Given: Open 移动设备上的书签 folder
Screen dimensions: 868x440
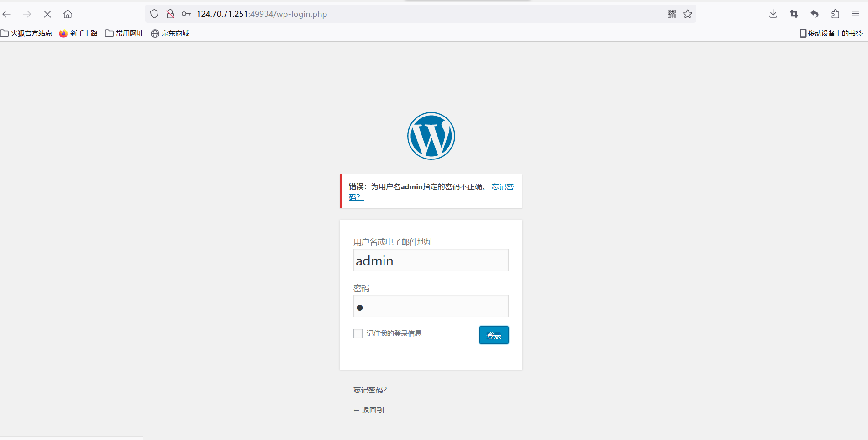Looking at the screenshot, I should tap(831, 33).
